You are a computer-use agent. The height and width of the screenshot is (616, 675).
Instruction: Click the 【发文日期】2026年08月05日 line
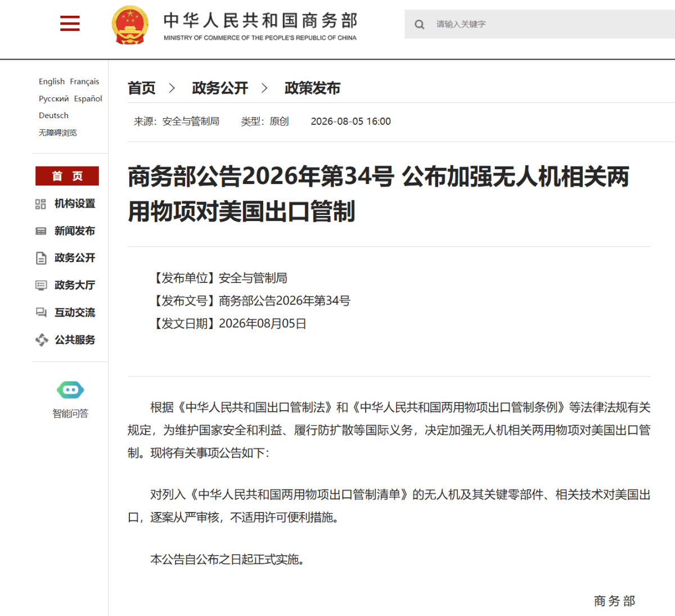(228, 323)
